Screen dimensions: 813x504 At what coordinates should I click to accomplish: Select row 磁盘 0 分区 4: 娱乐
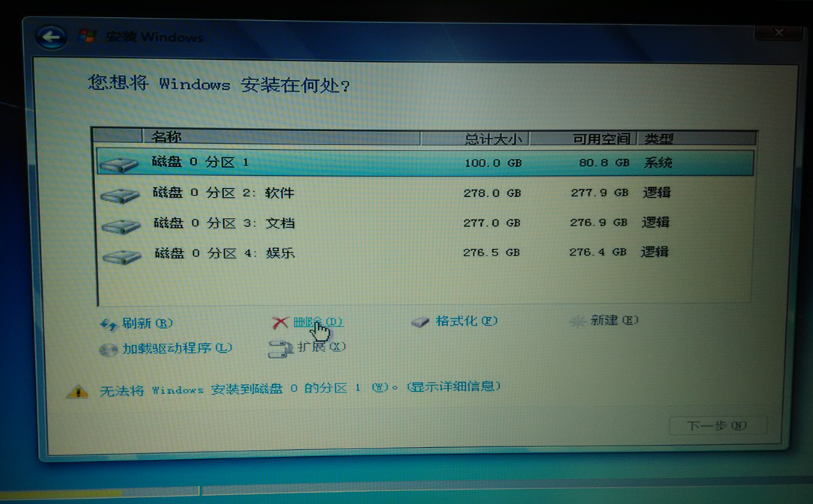pos(425,253)
